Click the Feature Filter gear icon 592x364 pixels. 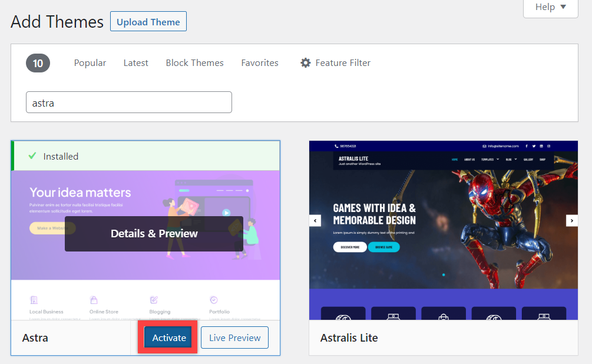(306, 62)
